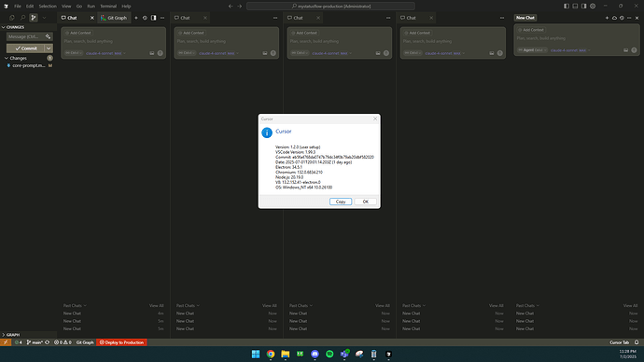Screen dimensions: 644x362
Task: Toggle bottom panel layout icon in title bar
Action: click(575, 7)
